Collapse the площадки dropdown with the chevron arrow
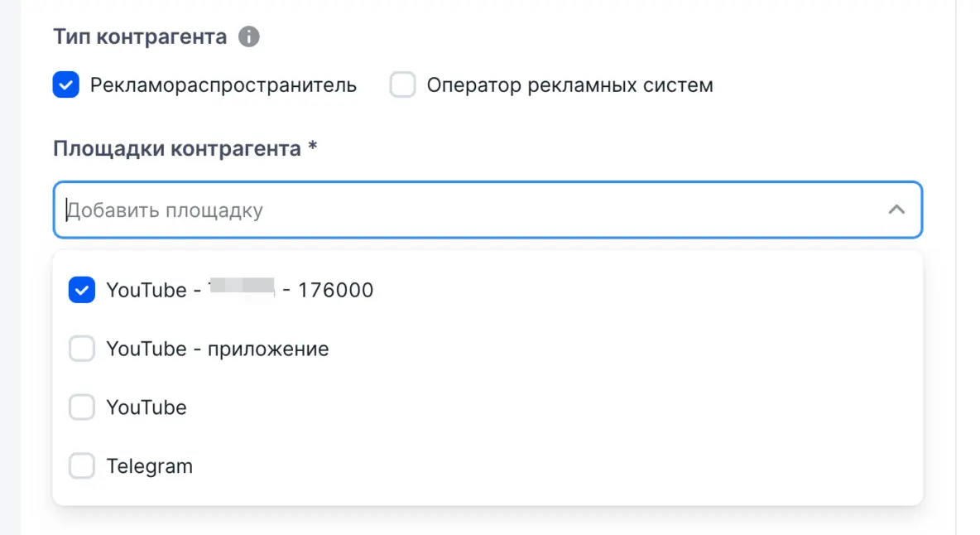 pyautogui.click(x=896, y=210)
